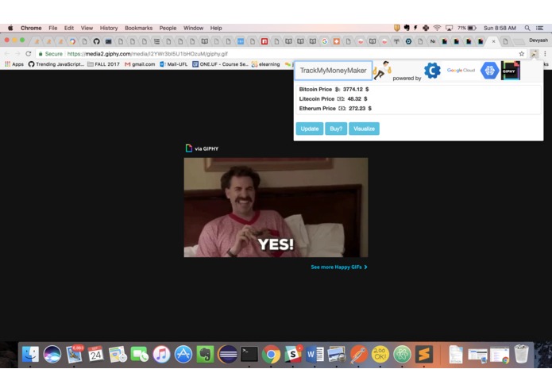Screen dimensions: 552x392
Task: Close the active GIPHY tab
Action: click(493, 41)
